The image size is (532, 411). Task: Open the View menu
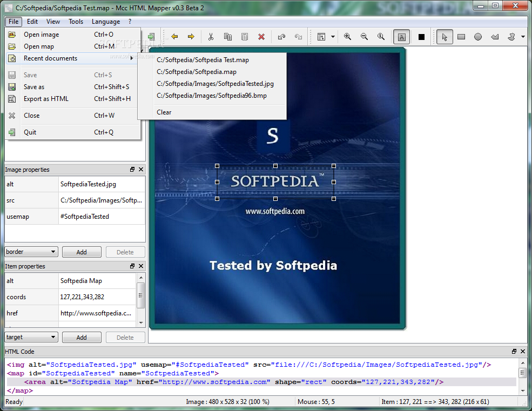click(53, 22)
